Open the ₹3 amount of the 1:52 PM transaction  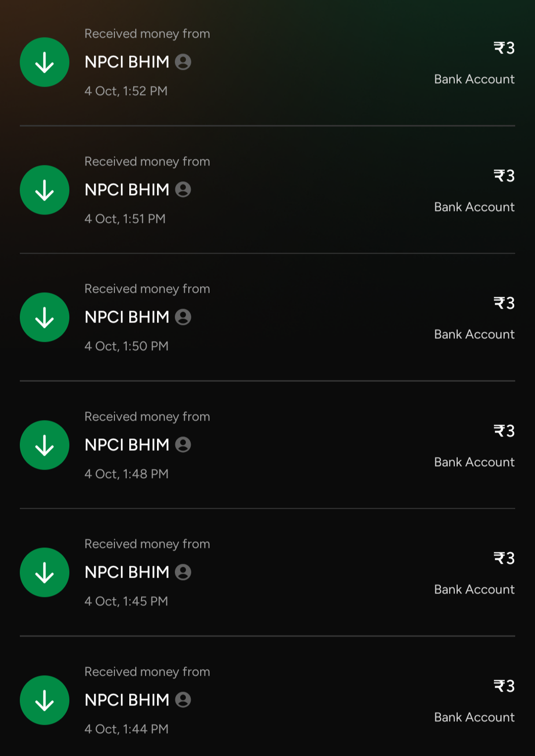tap(504, 48)
